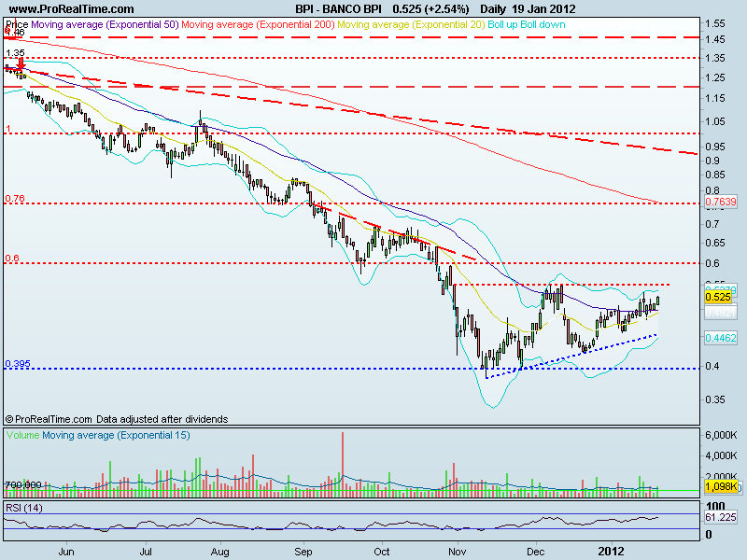Click the 0.7 price axis tick
747x560 pixels.
[713, 223]
